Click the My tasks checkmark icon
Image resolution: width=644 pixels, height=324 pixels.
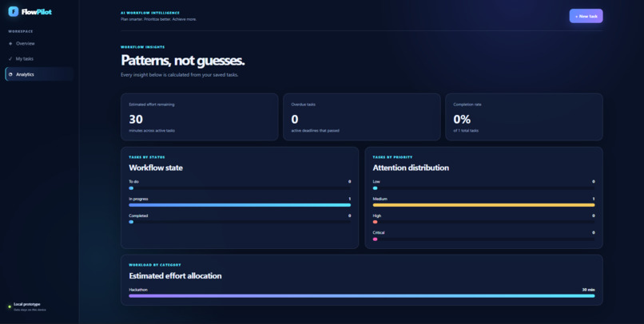(10, 58)
